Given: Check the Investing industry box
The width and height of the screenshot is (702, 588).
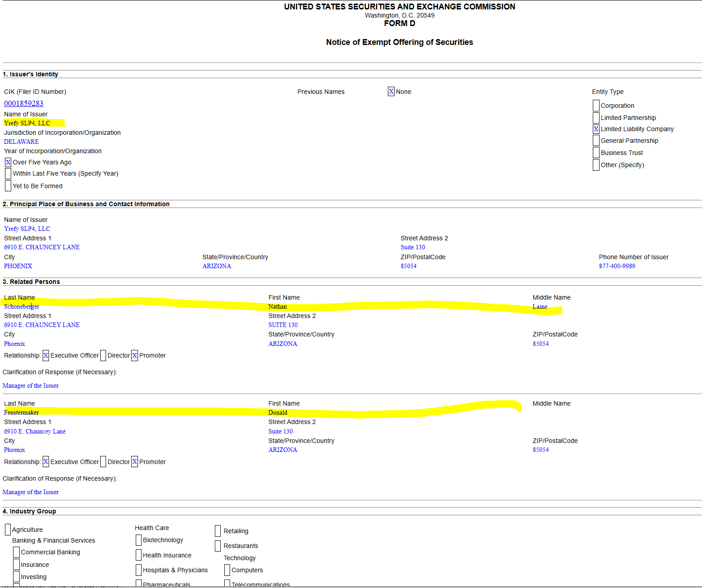Looking at the screenshot, I should 16,577.
